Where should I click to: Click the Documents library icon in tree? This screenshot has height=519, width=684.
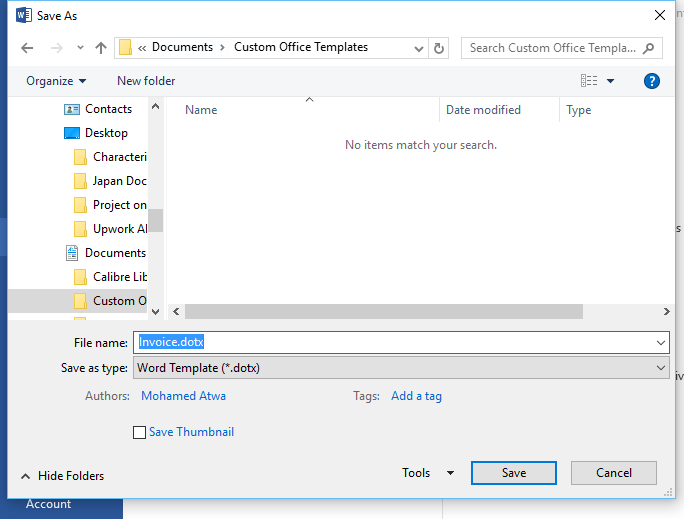point(72,253)
